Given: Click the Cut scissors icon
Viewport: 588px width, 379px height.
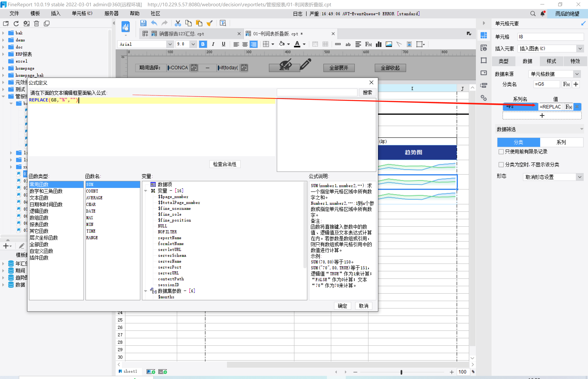Looking at the screenshot, I should coord(178,23).
